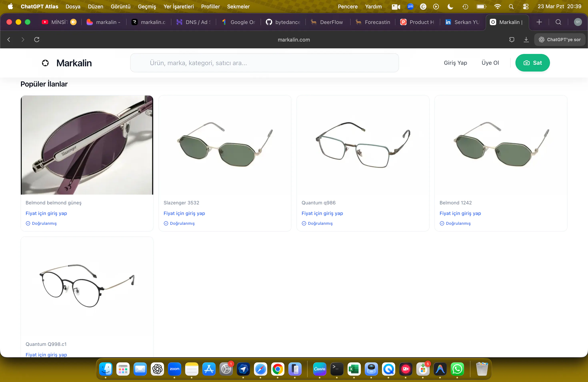Click the battery status icon
Screen dimensions: 588x382
click(481, 6)
